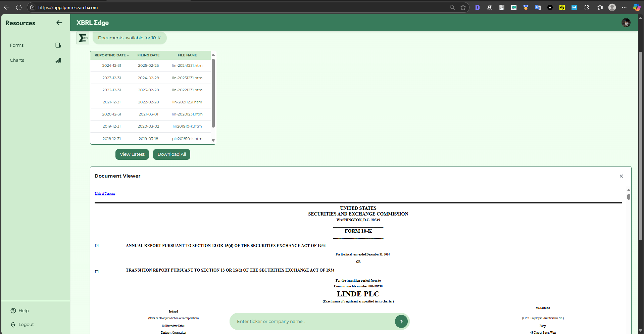Viewport: 644px width, 334px height.
Task: Click the document viewer scrollbar thumb
Action: point(629,197)
